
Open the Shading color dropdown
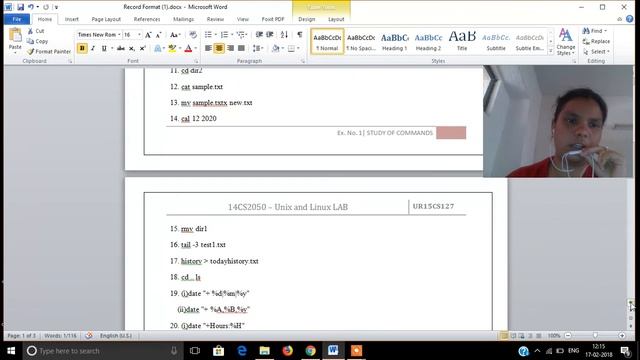point(282,49)
